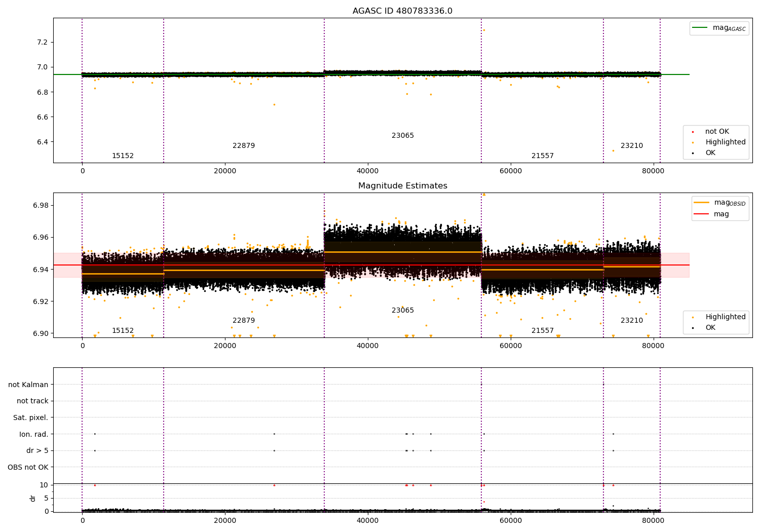Click the 80000 x-tick under bottom plot
Viewport: 760px width, 532px height.
(653, 521)
